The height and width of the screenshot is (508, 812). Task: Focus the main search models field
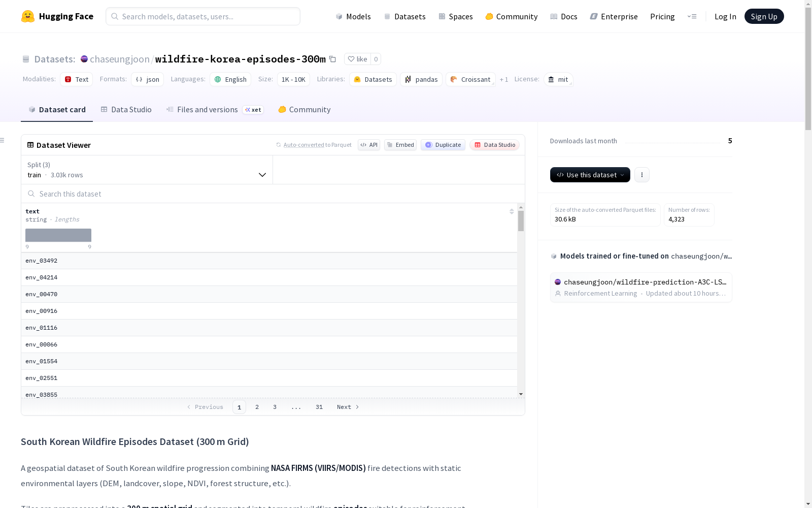pos(203,16)
